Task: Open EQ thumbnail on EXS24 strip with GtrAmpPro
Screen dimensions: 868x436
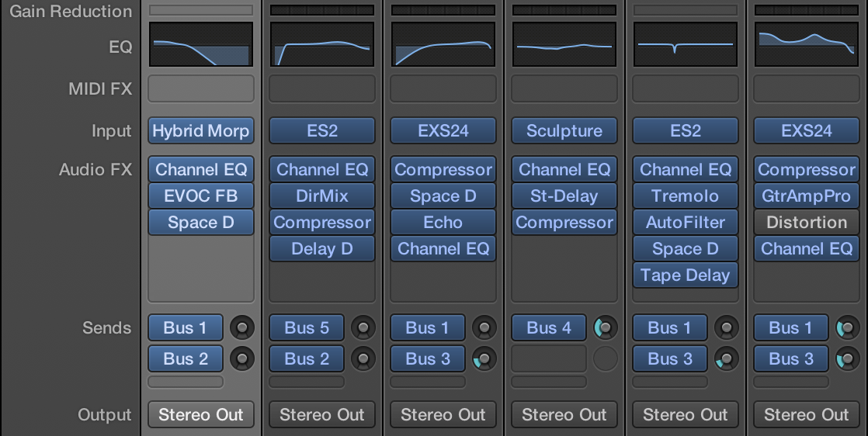Action: 807,45
